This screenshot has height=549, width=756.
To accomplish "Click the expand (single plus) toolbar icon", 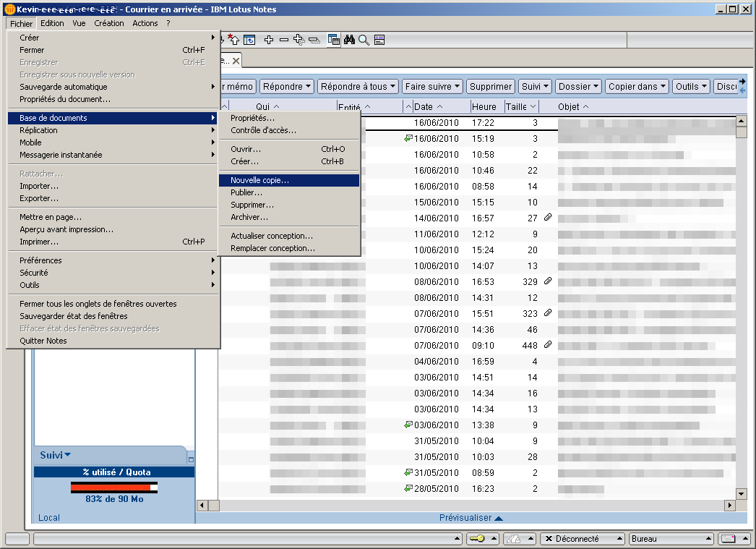I will coord(269,40).
